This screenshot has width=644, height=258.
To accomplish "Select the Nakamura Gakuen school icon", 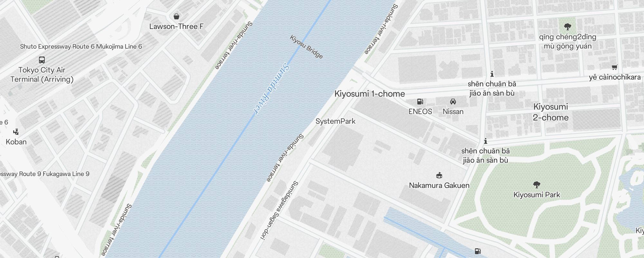I will pos(439,175).
